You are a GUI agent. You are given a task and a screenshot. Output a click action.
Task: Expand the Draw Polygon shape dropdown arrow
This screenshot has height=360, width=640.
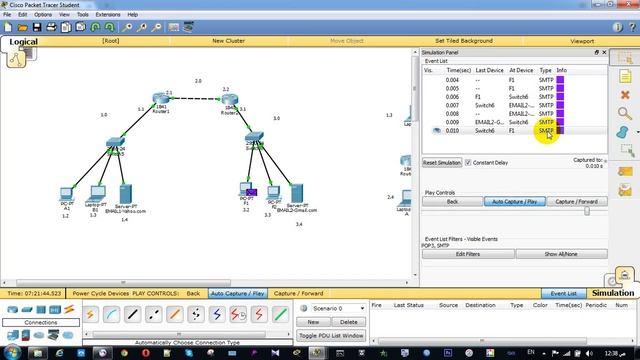[x=637, y=132]
